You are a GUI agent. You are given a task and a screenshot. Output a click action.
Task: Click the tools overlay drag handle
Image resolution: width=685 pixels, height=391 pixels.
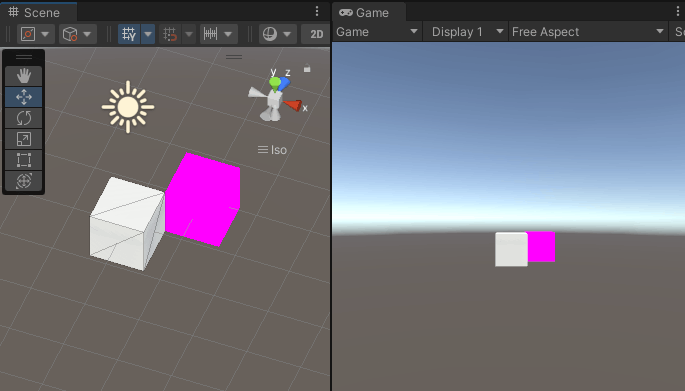(24, 57)
